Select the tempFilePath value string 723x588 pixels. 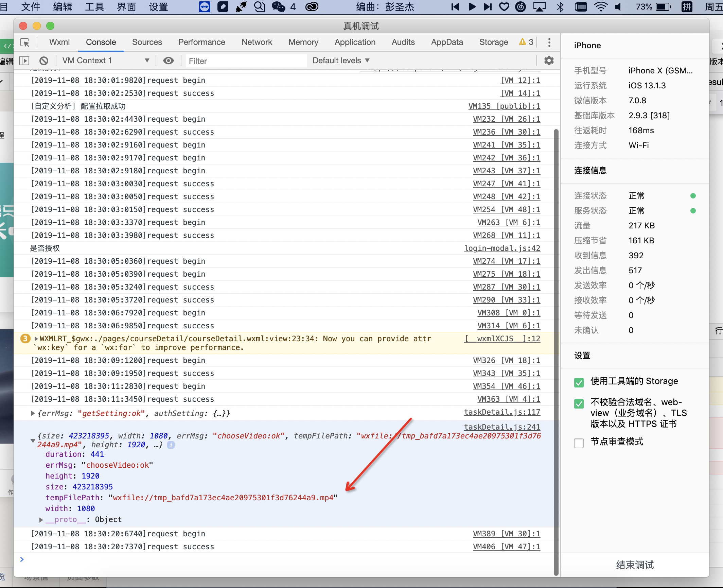[223, 498]
